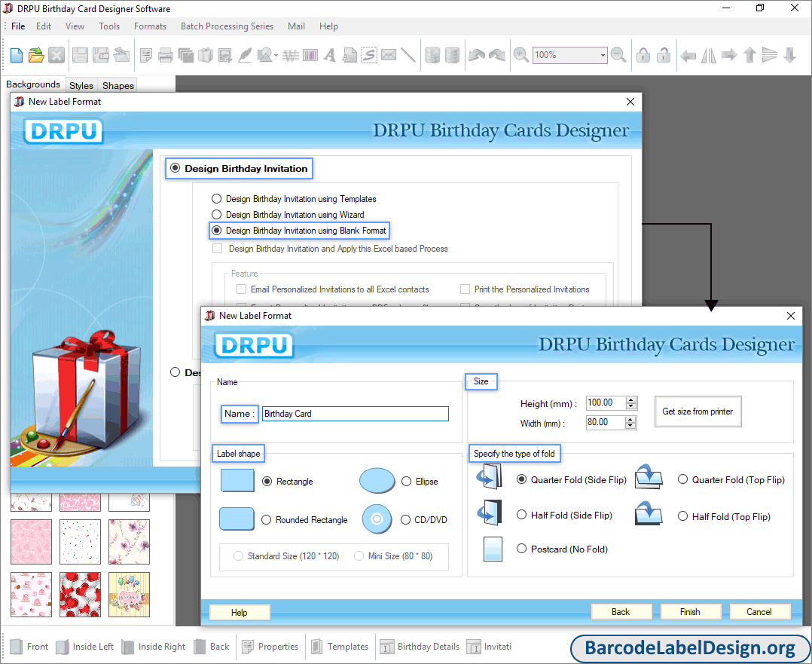Click the left arrow align icon
812x664 pixels.
pos(688,55)
